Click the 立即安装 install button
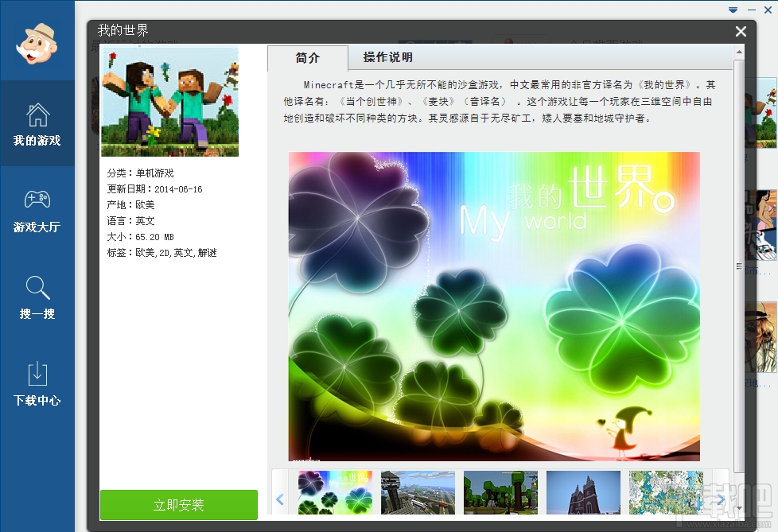The image size is (778, 532). click(x=178, y=504)
